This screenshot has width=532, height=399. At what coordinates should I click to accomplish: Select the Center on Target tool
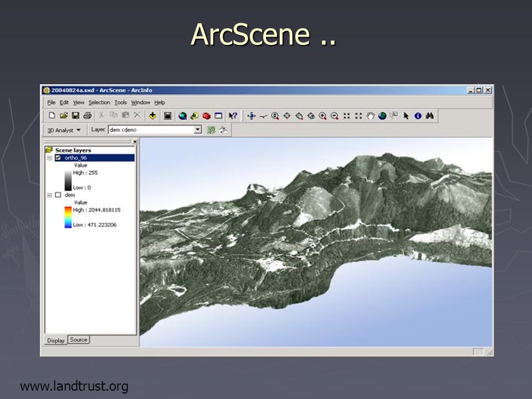(x=287, y=116)
